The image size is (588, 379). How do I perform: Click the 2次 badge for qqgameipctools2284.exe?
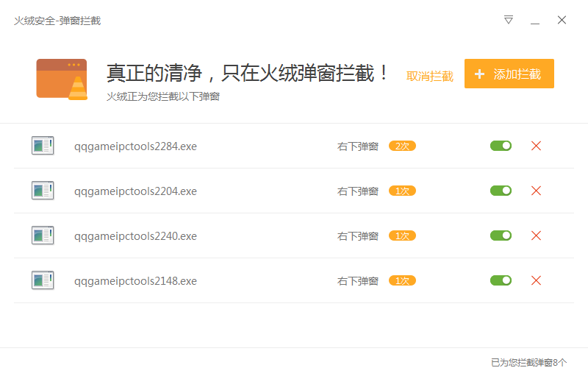[402, 146]
